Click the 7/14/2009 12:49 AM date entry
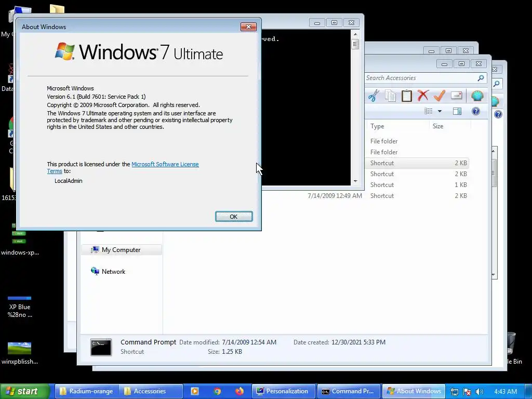532x399 pixels. click(x=335, y=196)
